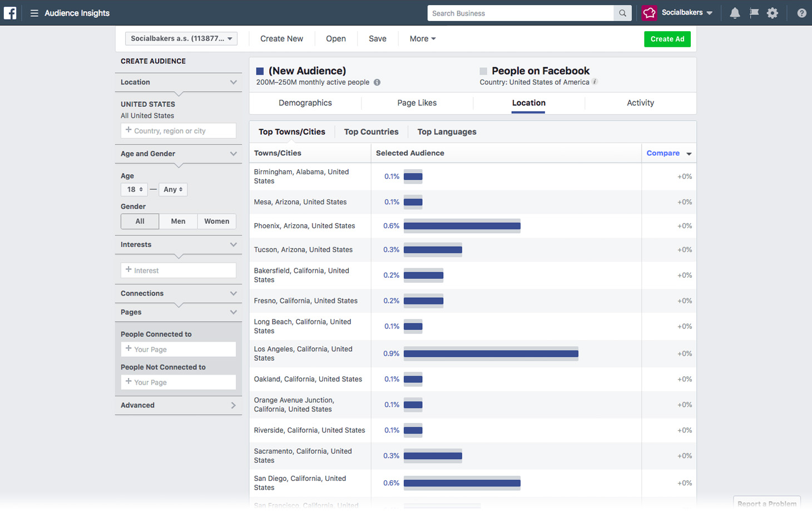Click the Selected Audience column header
The width and height of the screenshot is (812, 511).
[410, 153]
